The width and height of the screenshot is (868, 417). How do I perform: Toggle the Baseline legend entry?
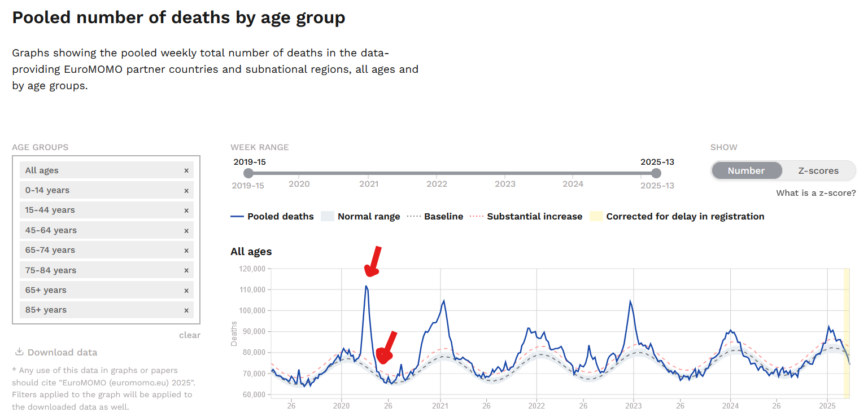click(x=435, y=216)
